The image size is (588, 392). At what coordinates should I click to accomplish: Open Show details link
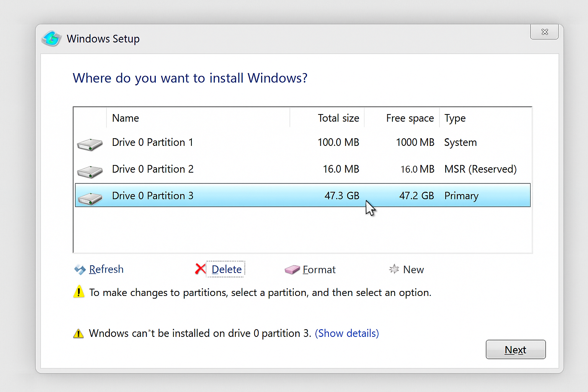347,333
